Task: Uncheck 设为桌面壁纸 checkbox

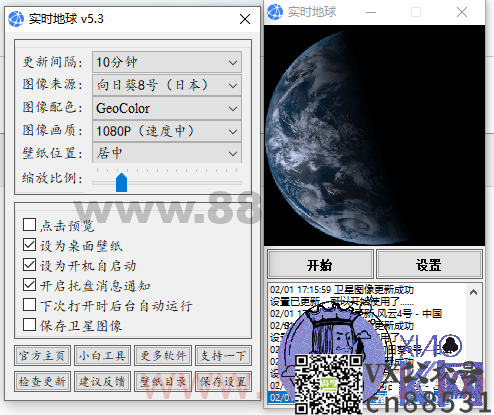Action: click(x=29, y=245)
